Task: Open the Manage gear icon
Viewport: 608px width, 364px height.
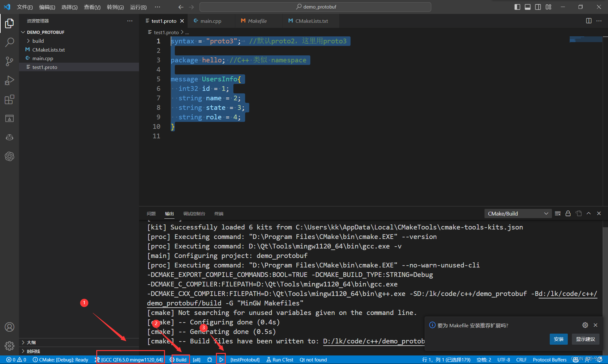Action: (x=9, y=346)
